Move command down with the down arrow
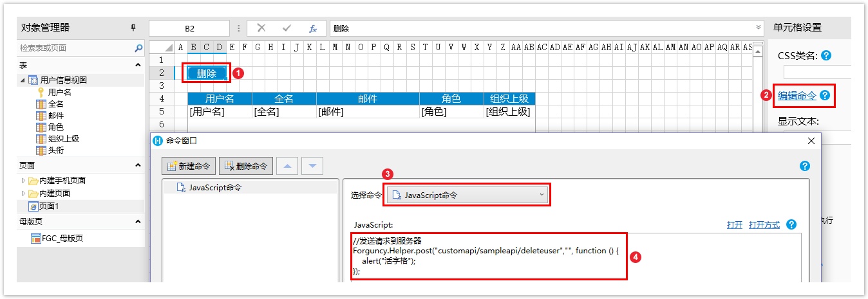868x299 pixels. 312,166
